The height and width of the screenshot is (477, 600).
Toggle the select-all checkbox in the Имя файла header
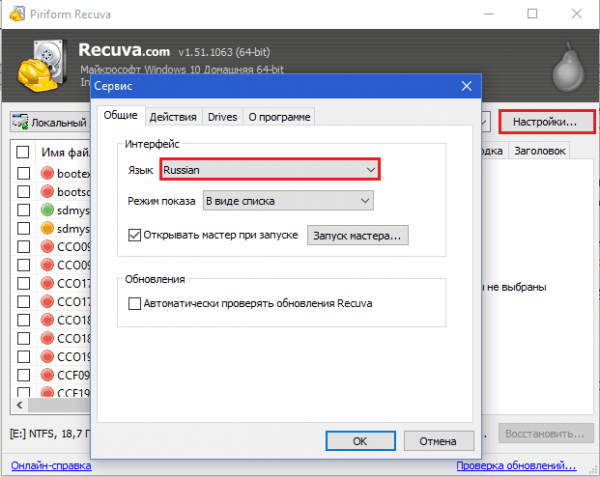pyautogui.click(x=23, y=152)
